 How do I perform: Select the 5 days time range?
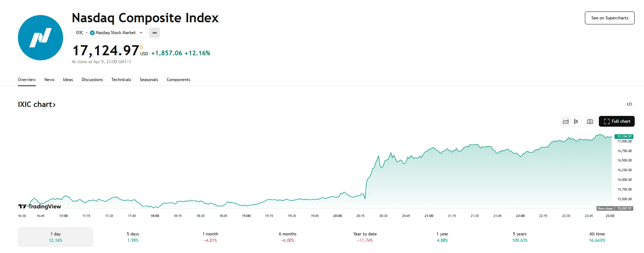coord(133,237)
